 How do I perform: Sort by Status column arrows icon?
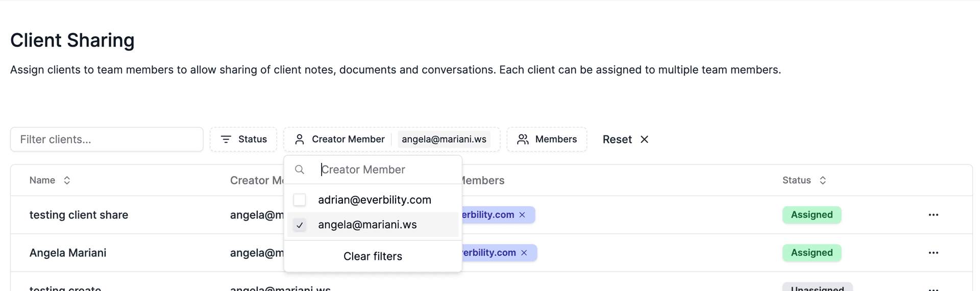click(822, 180)
